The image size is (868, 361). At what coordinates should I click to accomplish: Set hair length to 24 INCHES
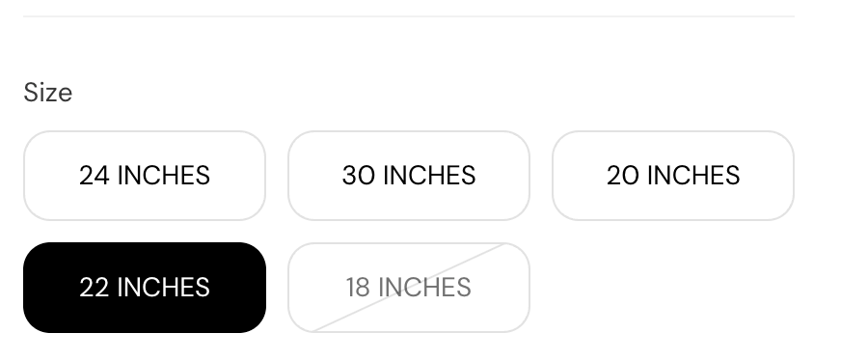click(x=145, y=176)
